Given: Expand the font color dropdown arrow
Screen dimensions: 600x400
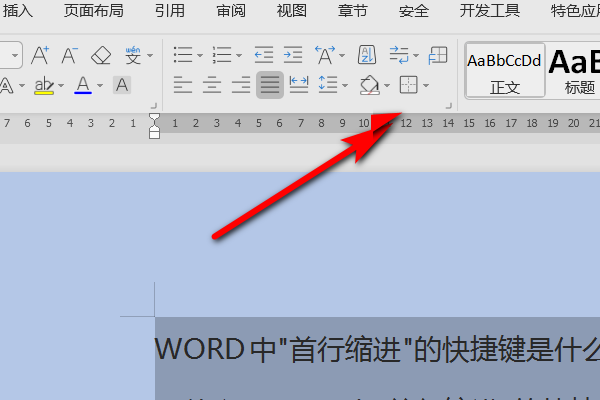Looking at the screenshot, I should 100,85.
